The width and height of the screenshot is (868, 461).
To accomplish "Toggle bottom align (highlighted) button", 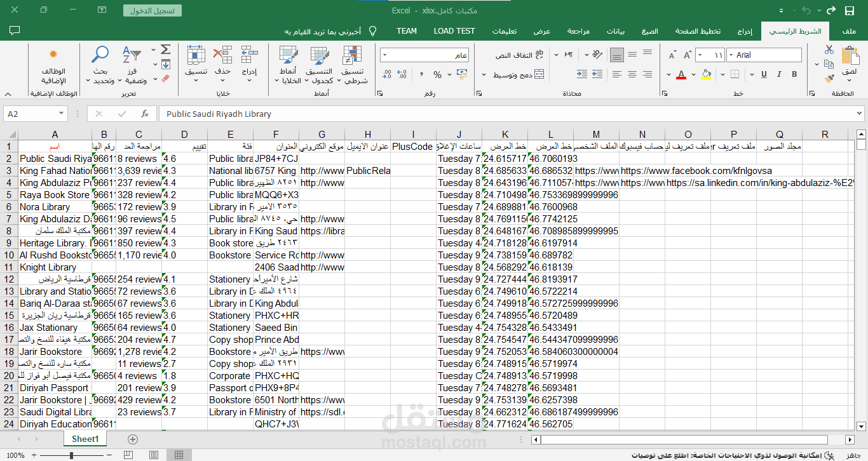I will [616, 55].
